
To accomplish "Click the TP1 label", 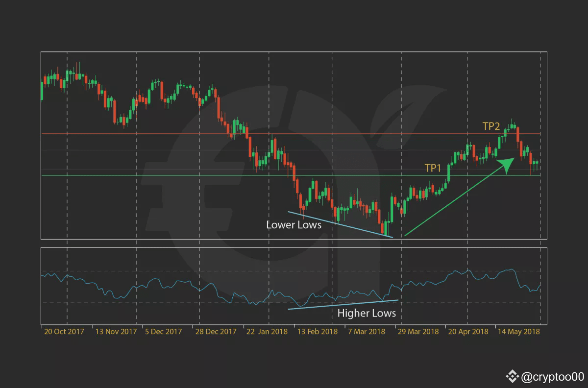I will pos(433,168).
